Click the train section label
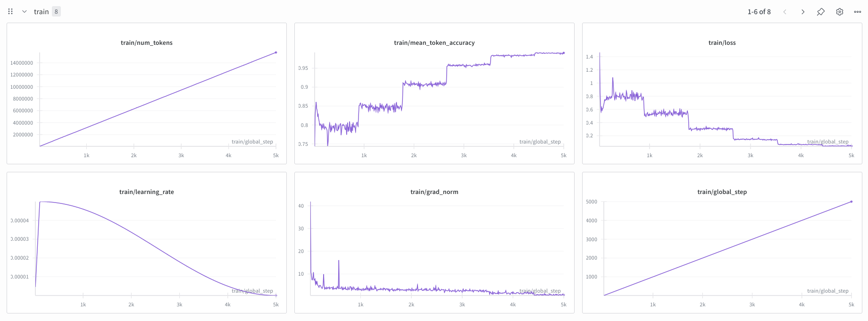The width and height of the screenshot is (868, 321). pyautogui.click(x=40, y=11)
